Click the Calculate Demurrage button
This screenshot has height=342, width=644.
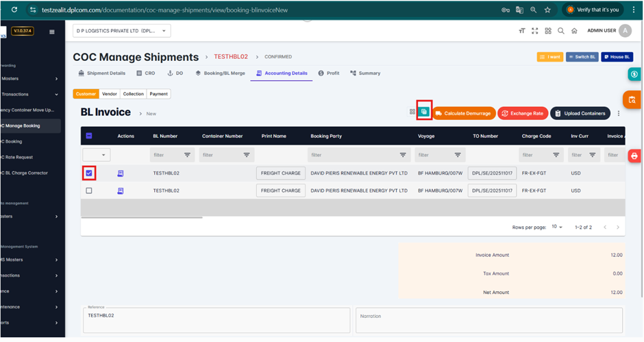pos(463,113)
